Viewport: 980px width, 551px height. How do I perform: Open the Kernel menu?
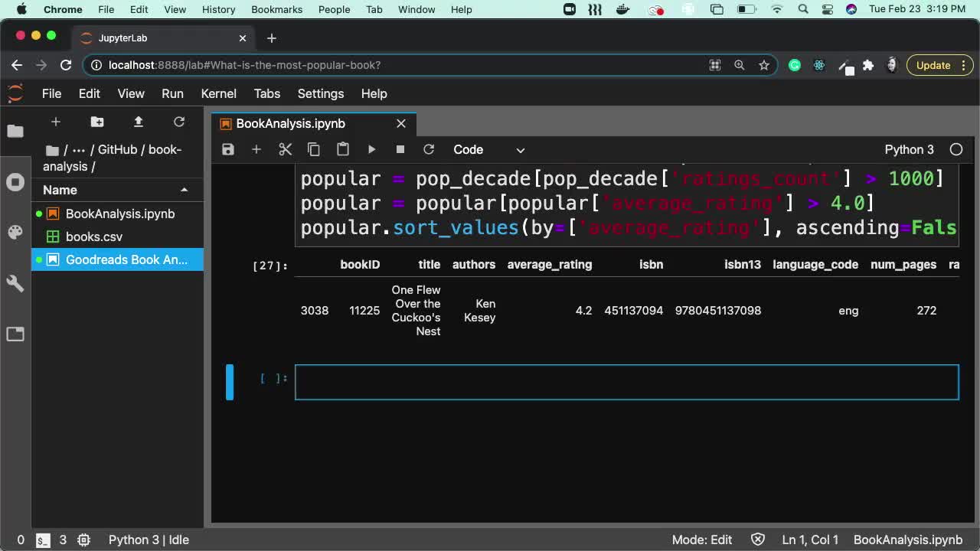[x=218, y=93]
